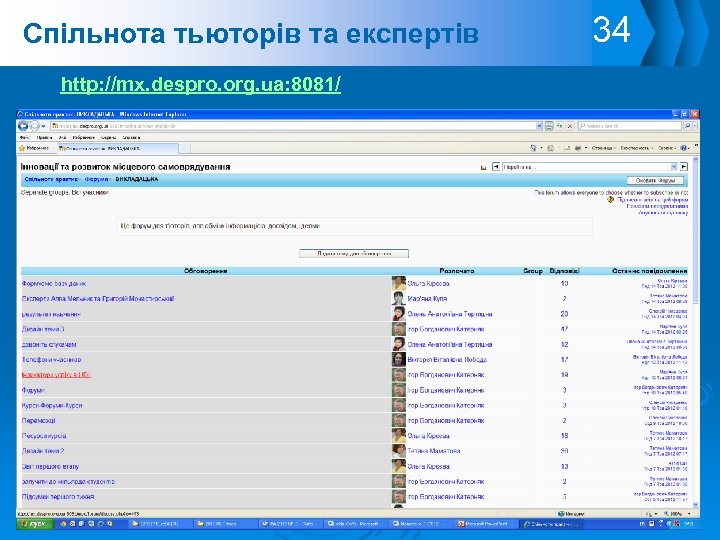Open the recent pages arrow beside Forward button
Image resolution: width=720 pixels, height=540 pixels.
click(x=44, y=126)
